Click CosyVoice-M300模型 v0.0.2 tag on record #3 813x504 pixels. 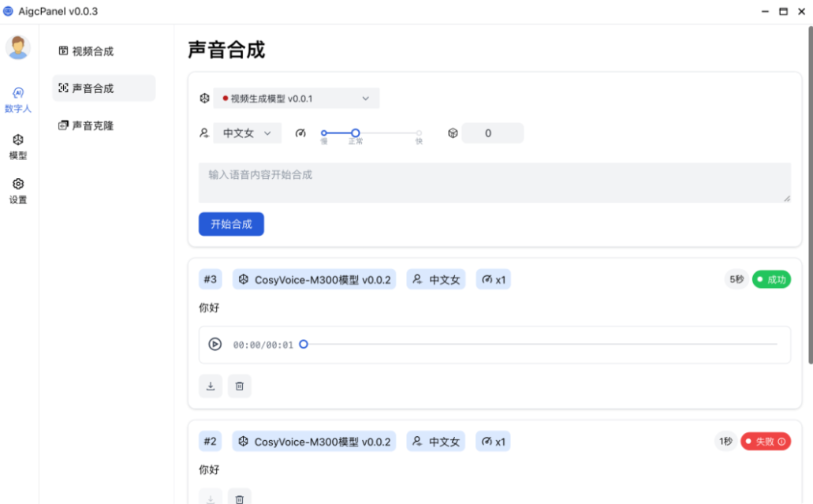314,279
